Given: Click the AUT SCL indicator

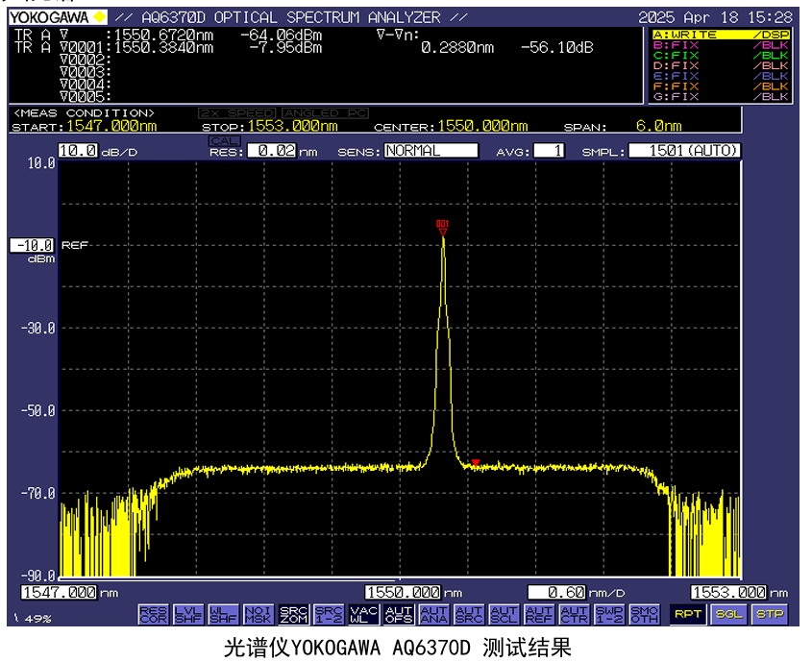Looking at the screenshot, I should point(504,614).
